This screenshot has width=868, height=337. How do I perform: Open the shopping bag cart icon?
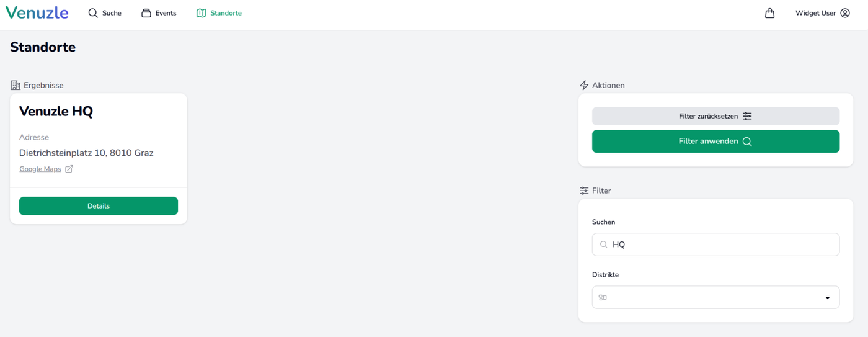[x=769, y=13]
